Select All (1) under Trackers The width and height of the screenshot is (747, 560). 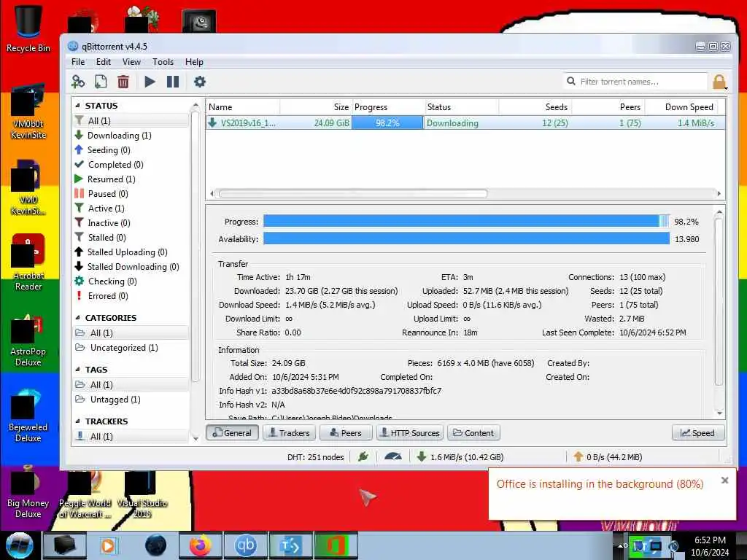[x=131, y=436]
